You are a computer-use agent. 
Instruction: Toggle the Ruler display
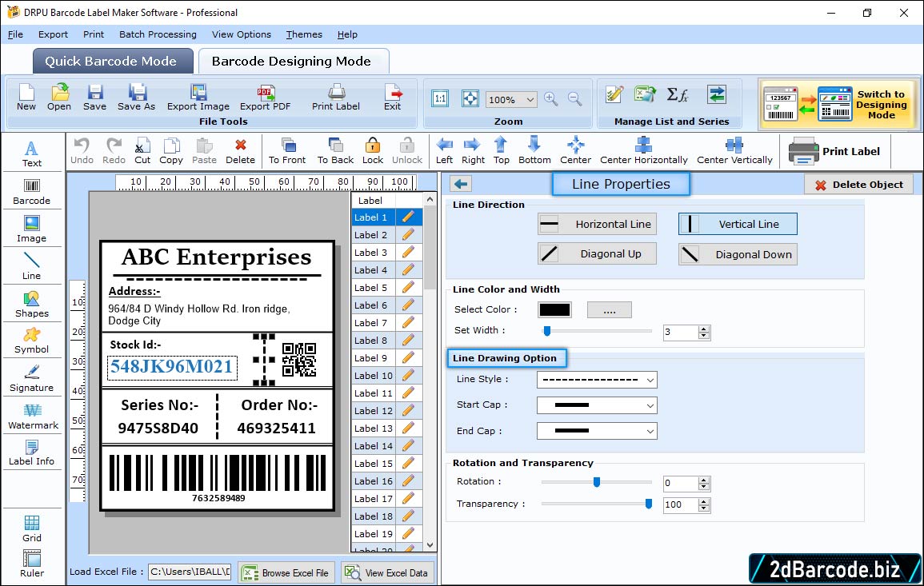point(32,564)
